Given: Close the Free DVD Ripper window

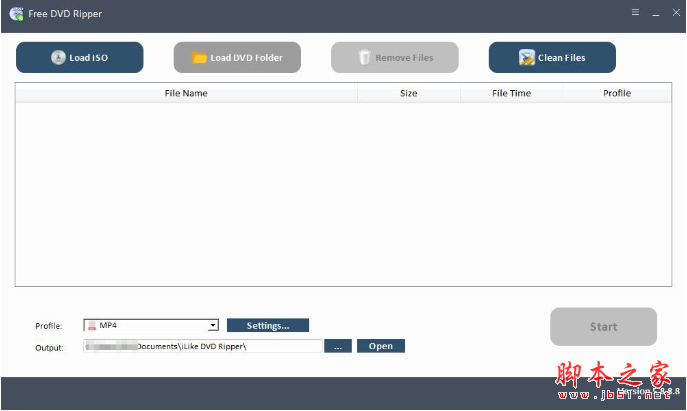Looking at the screenshot, I should [x=676, y=13].
